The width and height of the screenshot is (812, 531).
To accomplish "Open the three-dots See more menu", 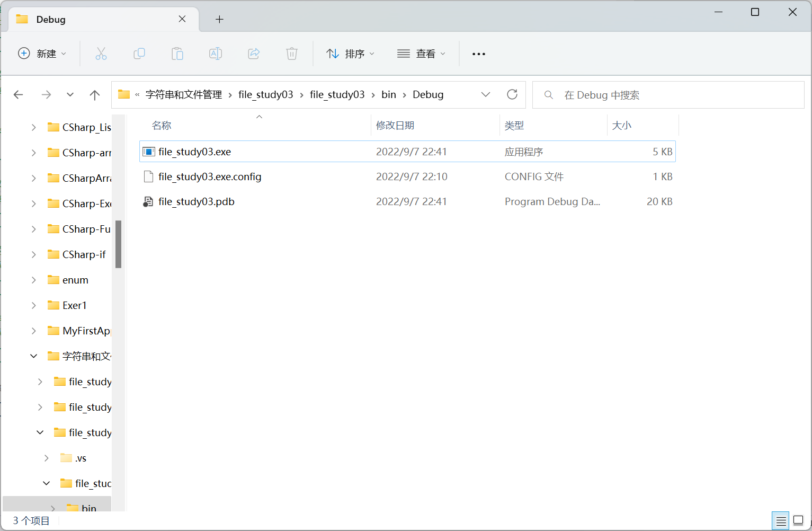I will 479,54.
